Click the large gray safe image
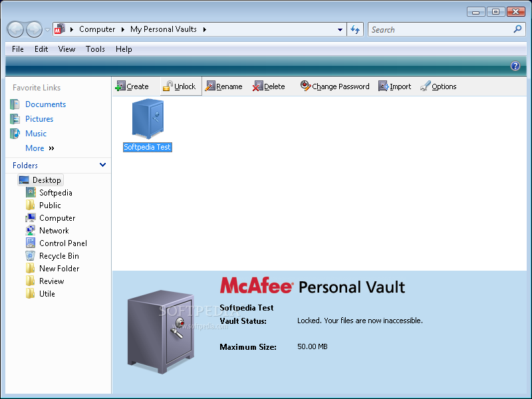Screen dimensions: 532x399 [x=161, y=331]
